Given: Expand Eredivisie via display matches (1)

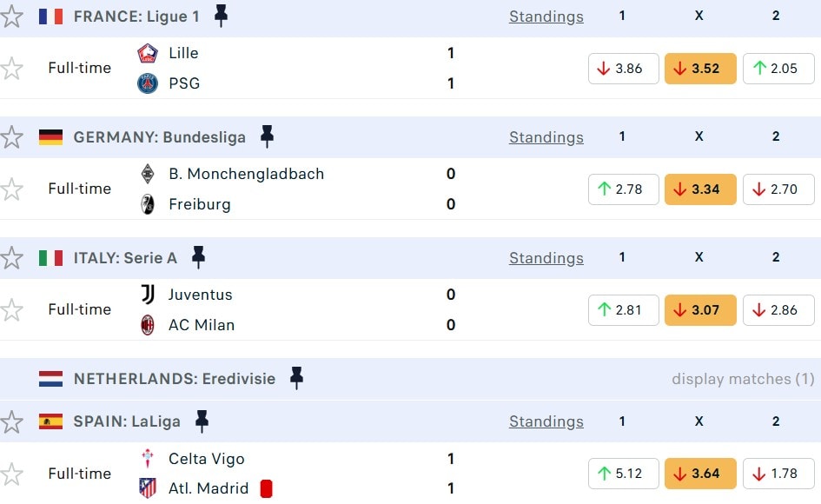Looking at the screenshot, I should (743, 379).
